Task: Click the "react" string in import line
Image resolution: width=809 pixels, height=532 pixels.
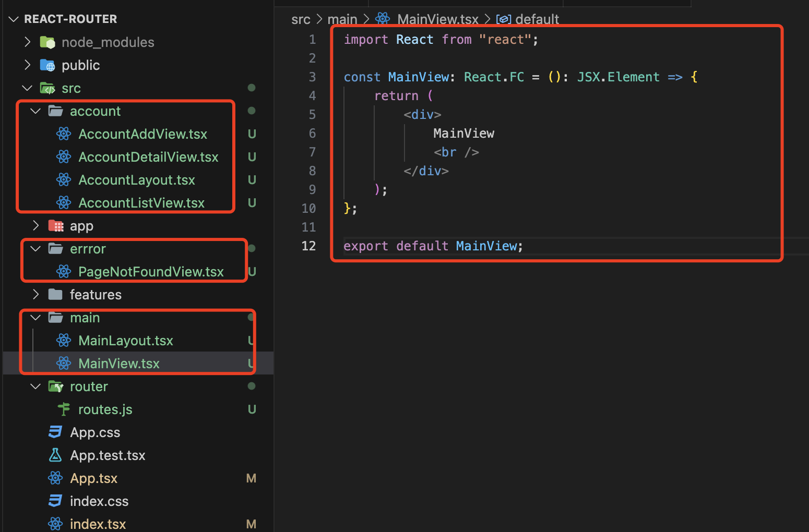Action: [505, 40]
